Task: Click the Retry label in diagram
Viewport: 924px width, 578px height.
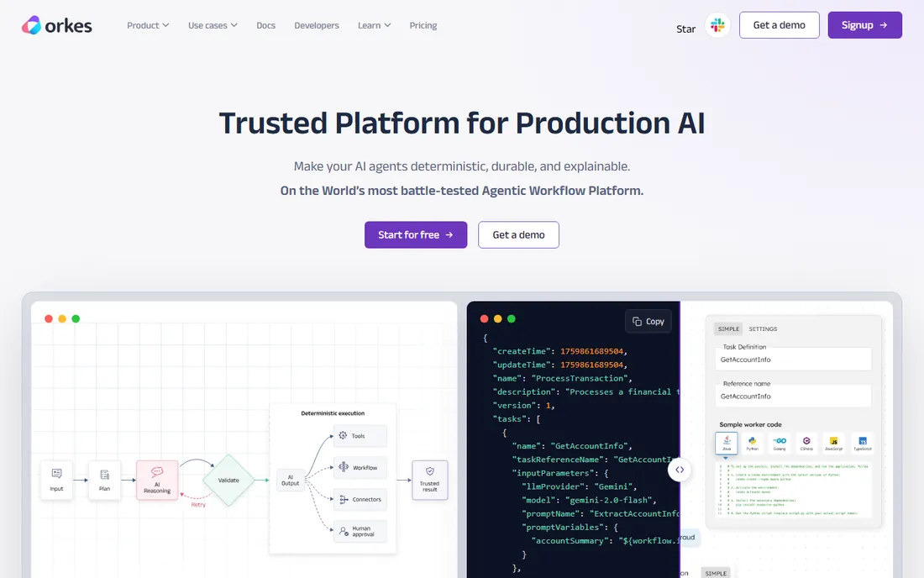Action: pyautogui.click(x=198, y=504)
